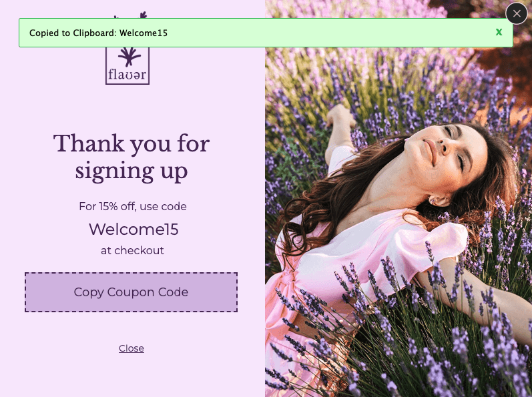Click the Thank you for signing up heading

[x=131, y=157]
